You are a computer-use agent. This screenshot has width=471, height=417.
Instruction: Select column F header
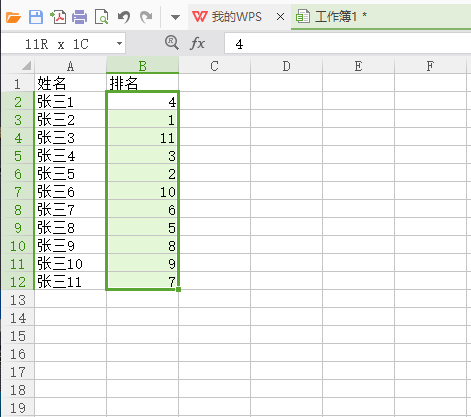pyautogui.click(x=431, y=66)
